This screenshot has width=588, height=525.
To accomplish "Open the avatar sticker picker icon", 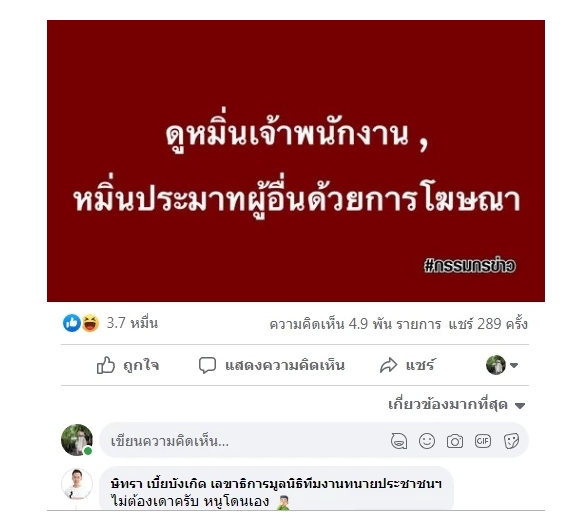I will pos(399,441).
